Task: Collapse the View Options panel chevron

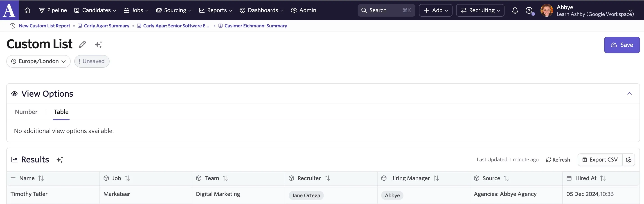Action: pyautogui.click(x=629, y=94)
